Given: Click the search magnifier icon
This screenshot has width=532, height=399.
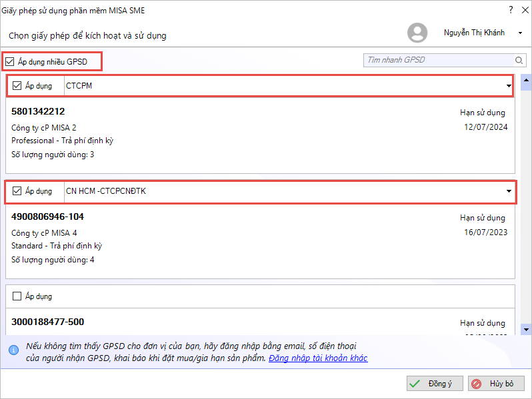Looking at the screenshot, I should tap(519, 61).
